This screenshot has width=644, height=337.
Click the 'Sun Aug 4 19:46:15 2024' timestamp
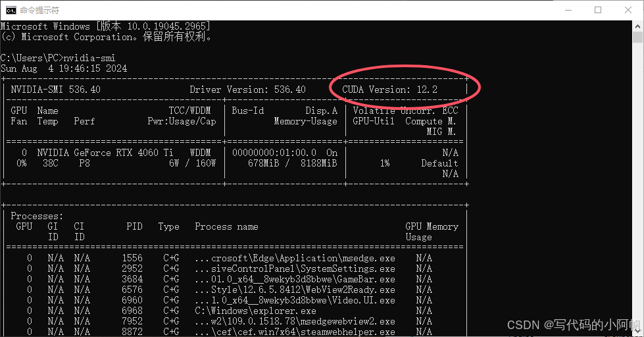(x=64, y=68)
